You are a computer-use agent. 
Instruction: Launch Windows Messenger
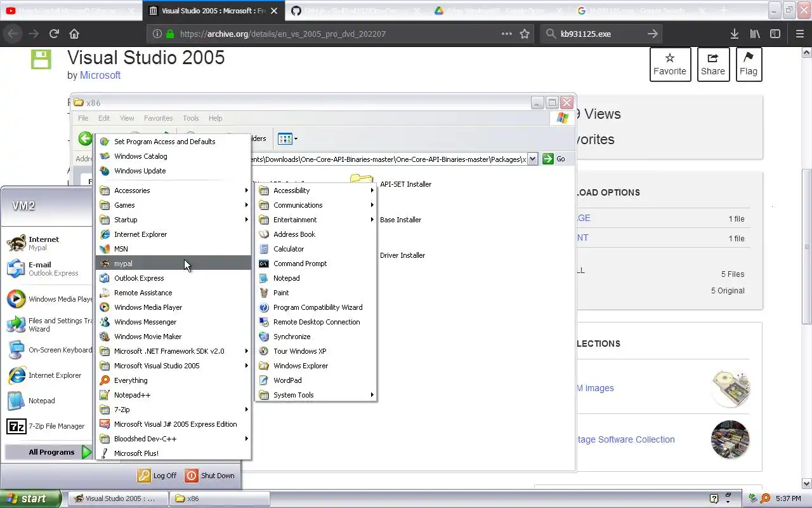[173, 322]
